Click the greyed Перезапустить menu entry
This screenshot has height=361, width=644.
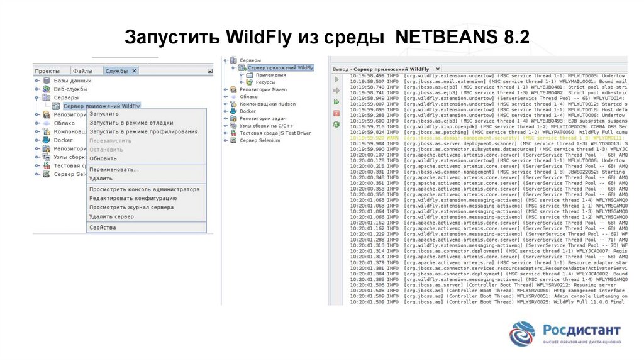(x=146, y=141)
